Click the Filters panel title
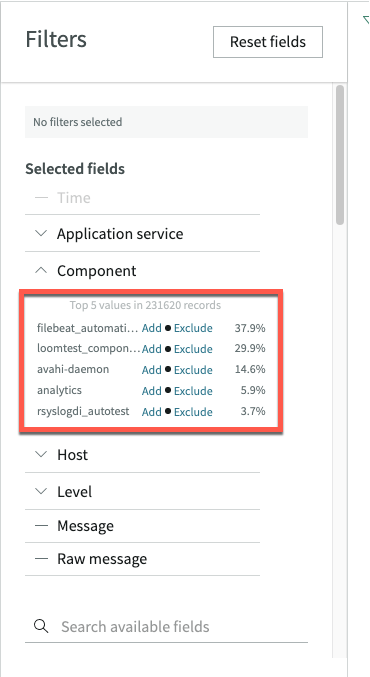This screenshot has width=370, height=677. 56,39
